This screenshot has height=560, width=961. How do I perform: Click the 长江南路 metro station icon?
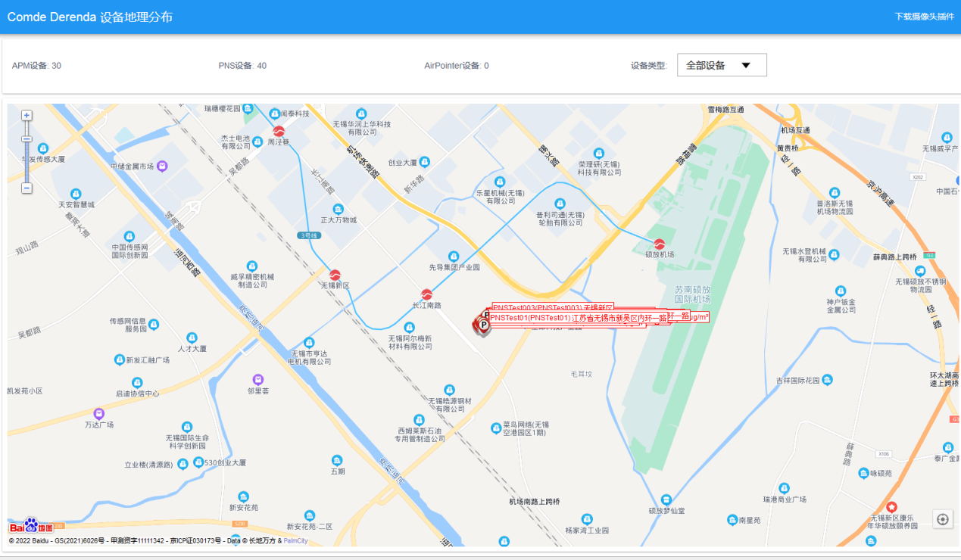point(426,294)
